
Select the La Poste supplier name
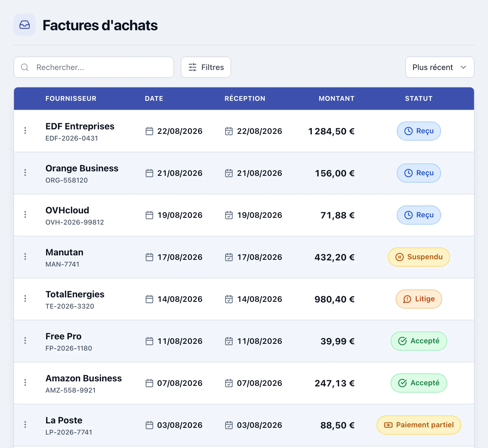(x=64, y=420)
